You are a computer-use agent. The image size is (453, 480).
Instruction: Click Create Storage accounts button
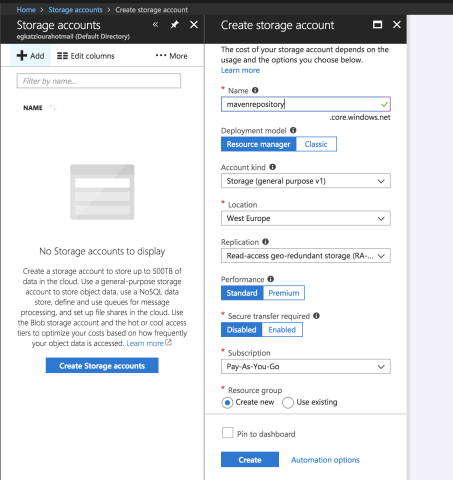pos(102,366)
